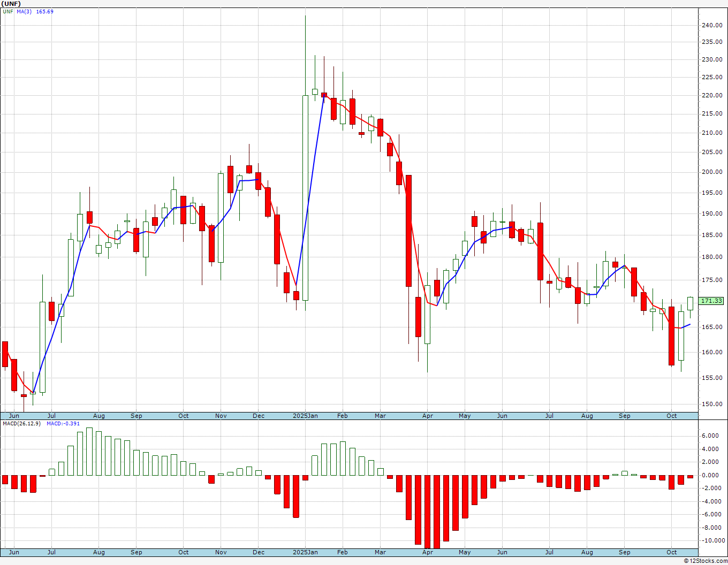Select "Dec" on the MACD panel date axis
Screen dimensions: 728x565
pyautogui.click(x=259, y=552)
